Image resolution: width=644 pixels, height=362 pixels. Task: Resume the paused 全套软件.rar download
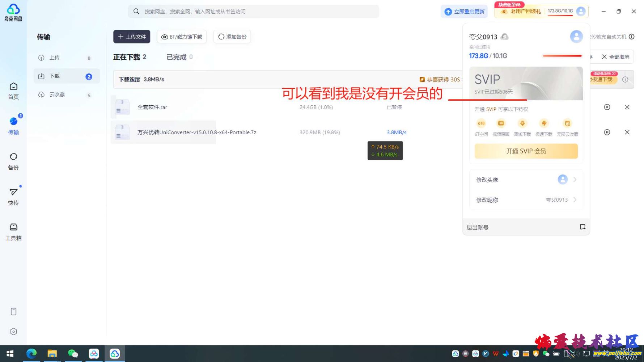(x=607, y=107)
